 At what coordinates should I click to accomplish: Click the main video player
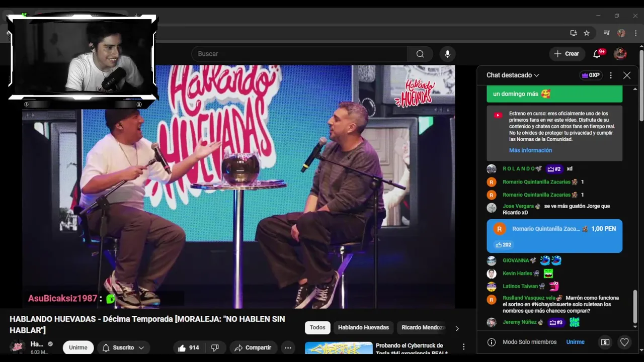pyautogui.click(x=239, y=187)
